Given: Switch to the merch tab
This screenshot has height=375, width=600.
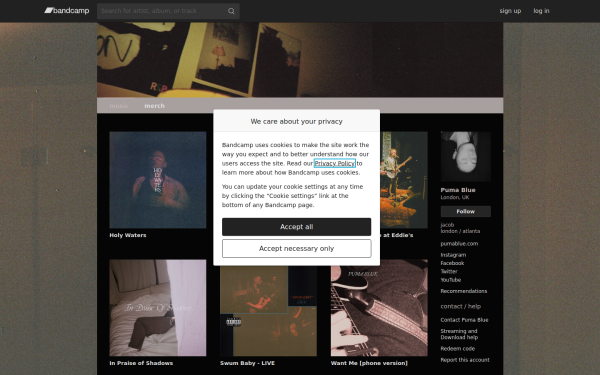Looking at the screenshot, I should tap(154, 106).
